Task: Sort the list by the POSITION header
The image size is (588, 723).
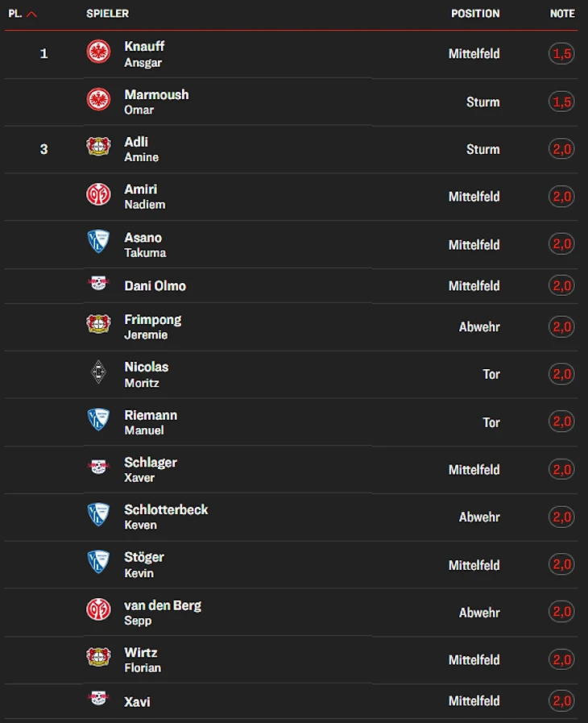Action: pos(475,14)
